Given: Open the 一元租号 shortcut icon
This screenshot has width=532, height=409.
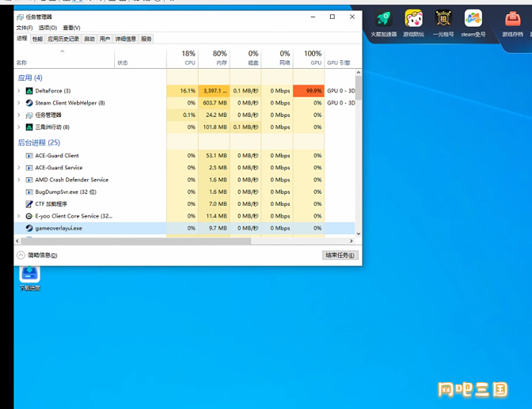Looking at the screenshot, I should point(443,18).
